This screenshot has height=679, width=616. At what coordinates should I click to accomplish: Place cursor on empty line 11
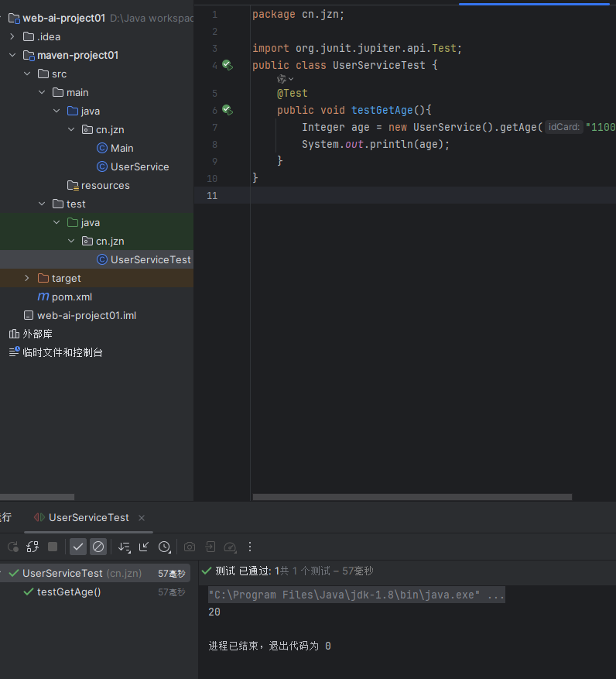(x=433, y=195)
